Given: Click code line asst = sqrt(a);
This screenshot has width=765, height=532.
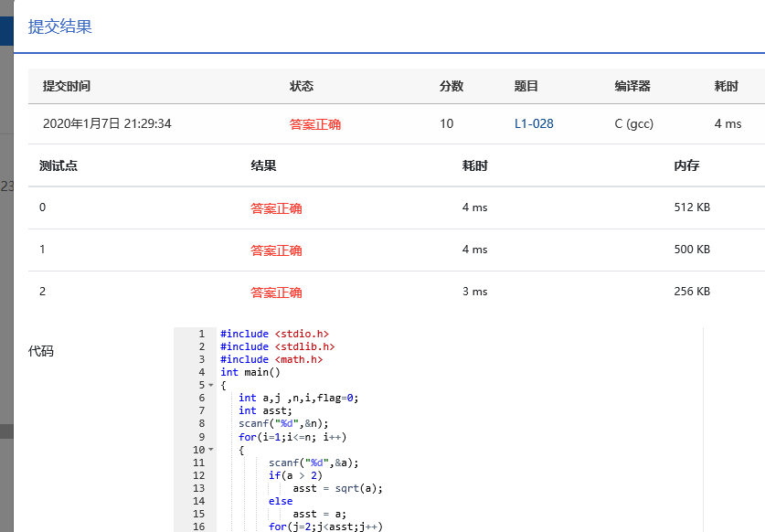Looking at the screenshot, I should point(338,488).
